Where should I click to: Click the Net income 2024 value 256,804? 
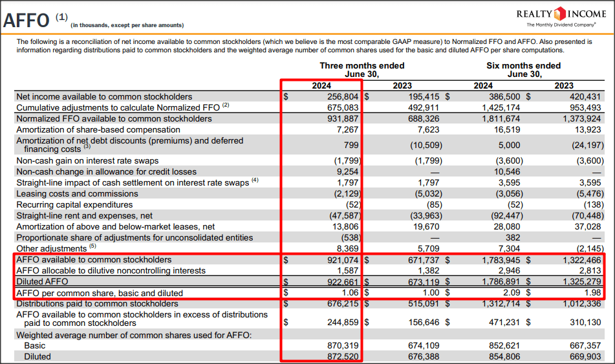pos(343,96)
